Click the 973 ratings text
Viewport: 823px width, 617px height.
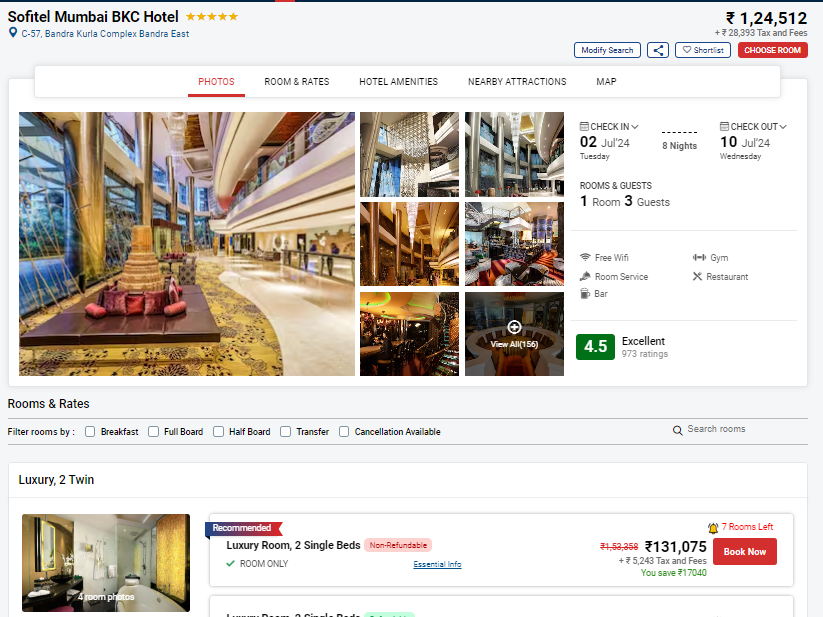[x=645, y=354]
